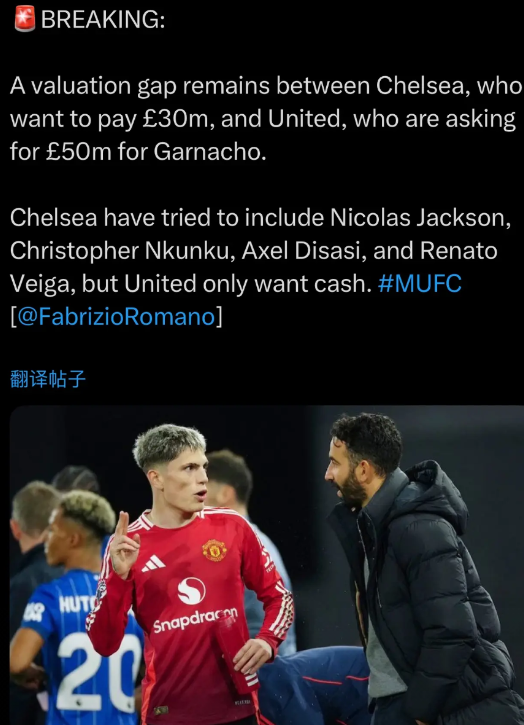Click the Snapdragon sponsor logo circle
524x725 pixels.
(191, 591)
